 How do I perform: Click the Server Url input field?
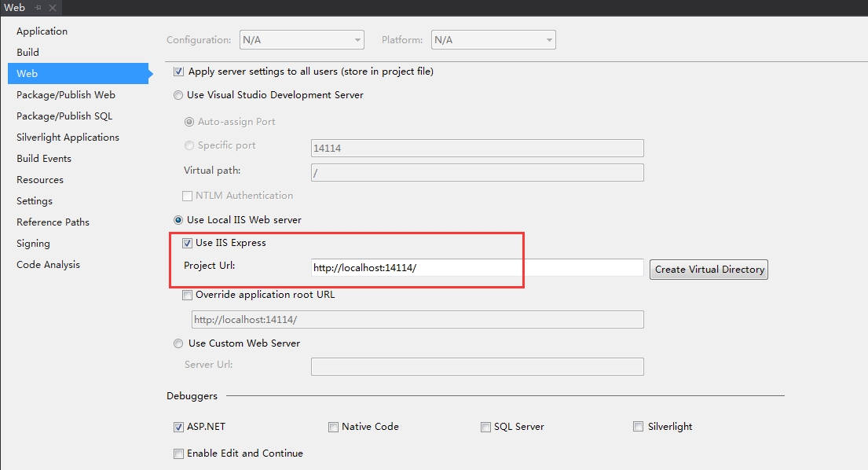click(477, 366)
